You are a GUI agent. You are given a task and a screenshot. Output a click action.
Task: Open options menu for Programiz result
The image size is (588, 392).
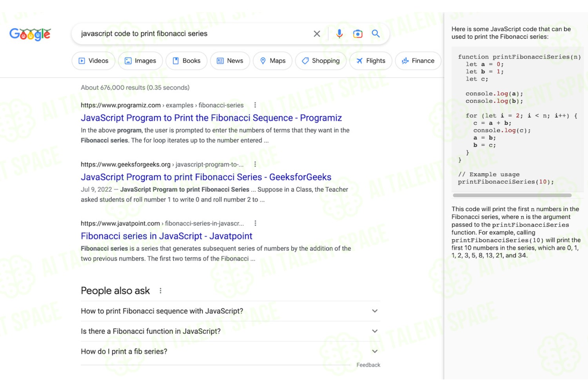pos(255,105)
